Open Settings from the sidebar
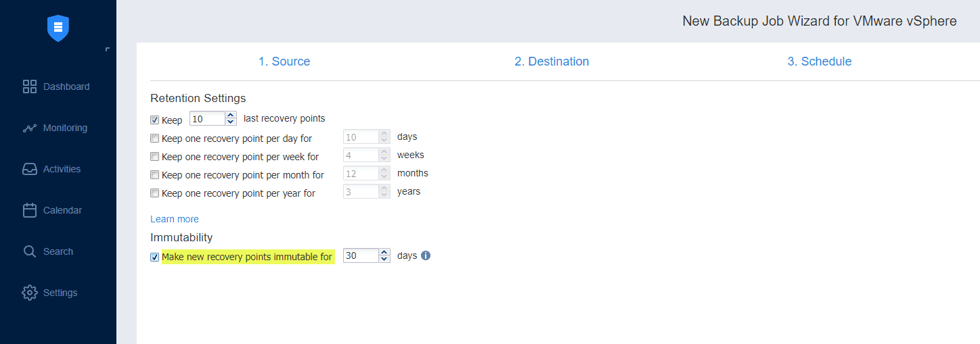 (x=60, y=293)
